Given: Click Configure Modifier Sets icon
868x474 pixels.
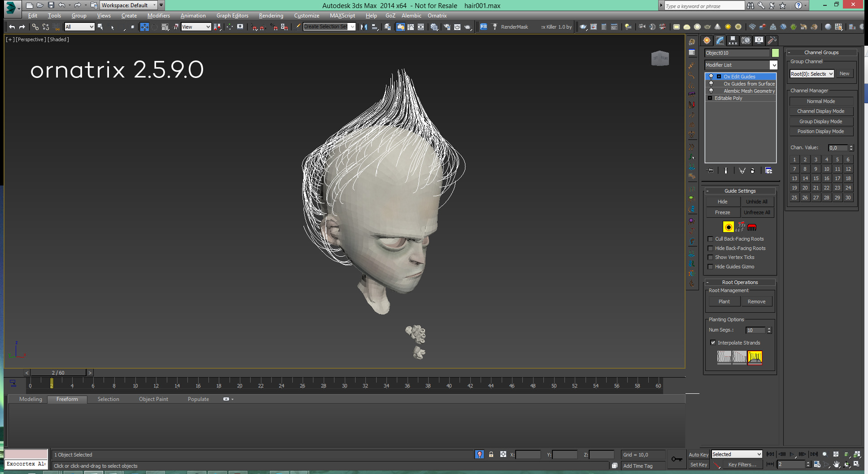Looking at the screenshot, I should [x=768, y=171].
